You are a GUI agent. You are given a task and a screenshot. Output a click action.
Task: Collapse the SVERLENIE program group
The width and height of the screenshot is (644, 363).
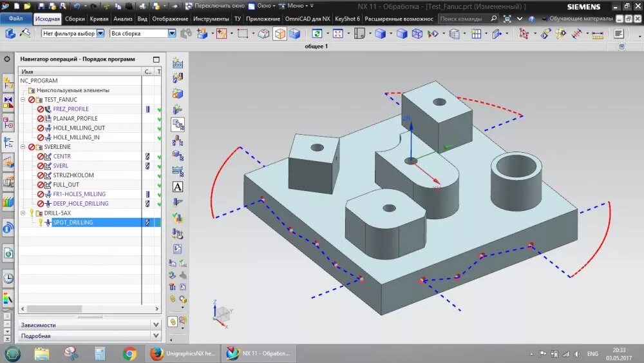coord(23,147)
